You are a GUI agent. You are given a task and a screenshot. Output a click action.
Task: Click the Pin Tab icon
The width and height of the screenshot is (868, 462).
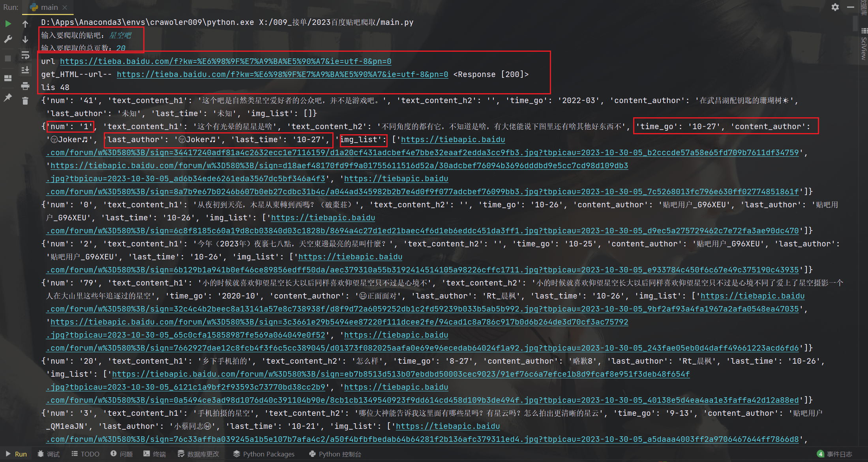(8, 97)
